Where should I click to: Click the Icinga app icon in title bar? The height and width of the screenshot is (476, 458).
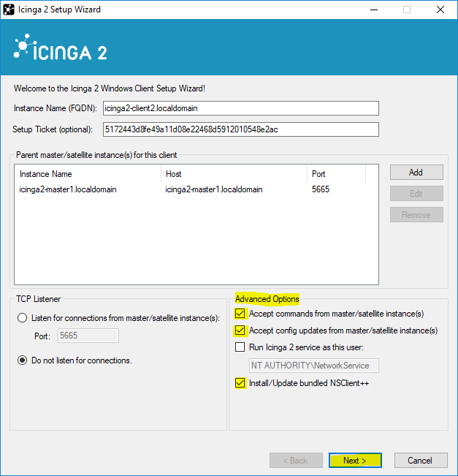(x=9, y=10)
